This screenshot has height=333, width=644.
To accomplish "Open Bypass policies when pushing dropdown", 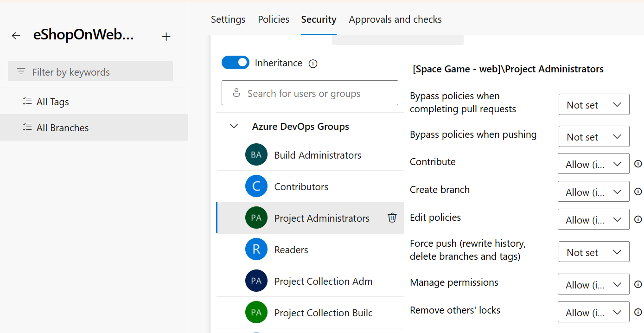I will 593,137.
